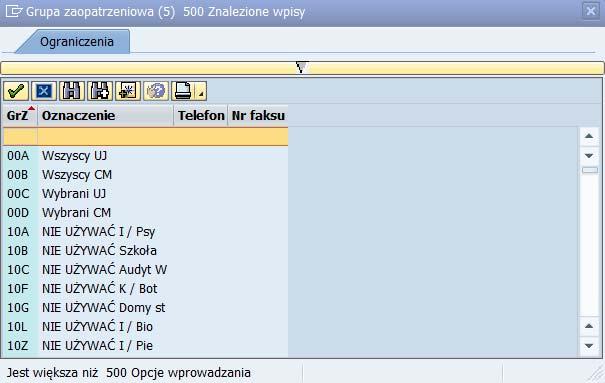Open the new selection star icon
Viewport: 605px width, 383px height.
click(128, 91)
